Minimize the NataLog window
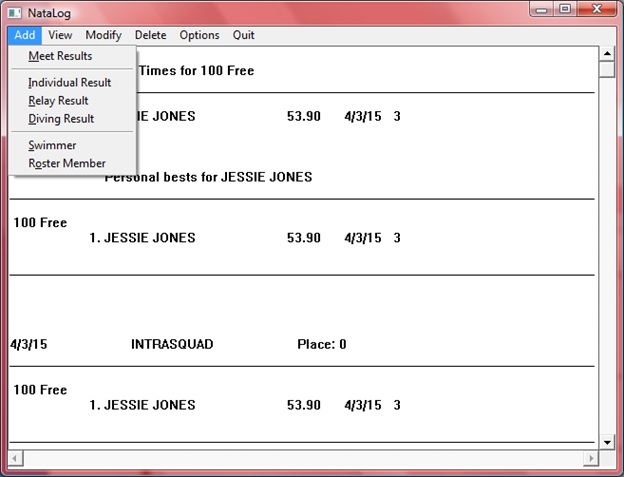This screenshot has width=624, height=477. [x=543, y=9]
